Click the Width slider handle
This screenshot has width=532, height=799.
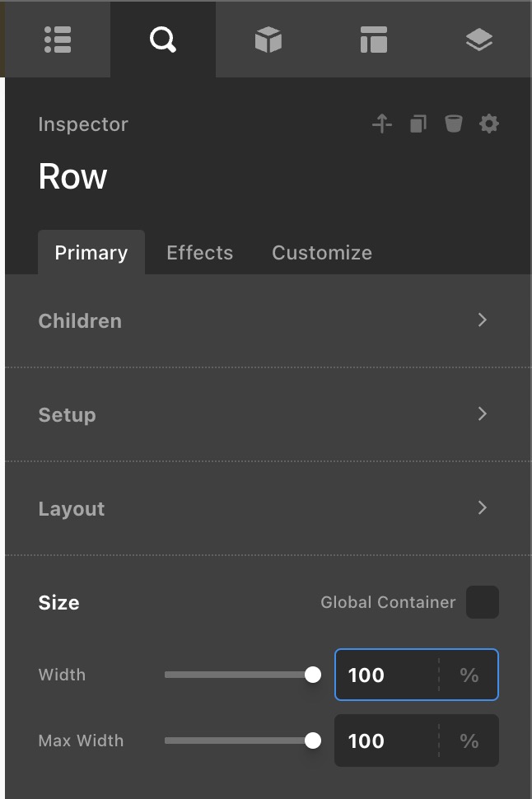point(313,675)
